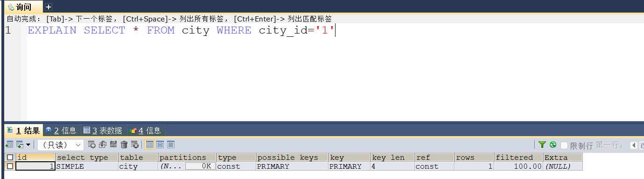Click the partitions column header
Screen dimensions: 644x179
point(187,158)
